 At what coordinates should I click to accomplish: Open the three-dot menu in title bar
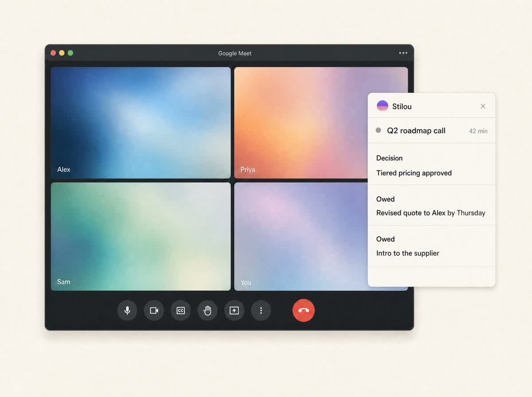[x=403, y=53]
